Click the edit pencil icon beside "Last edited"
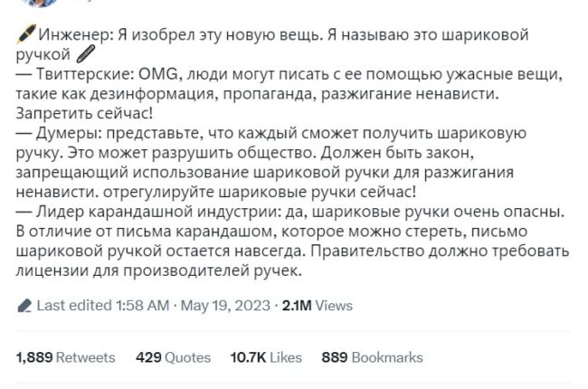The height and width of the screenshot is (389, 588). (24, 307)
